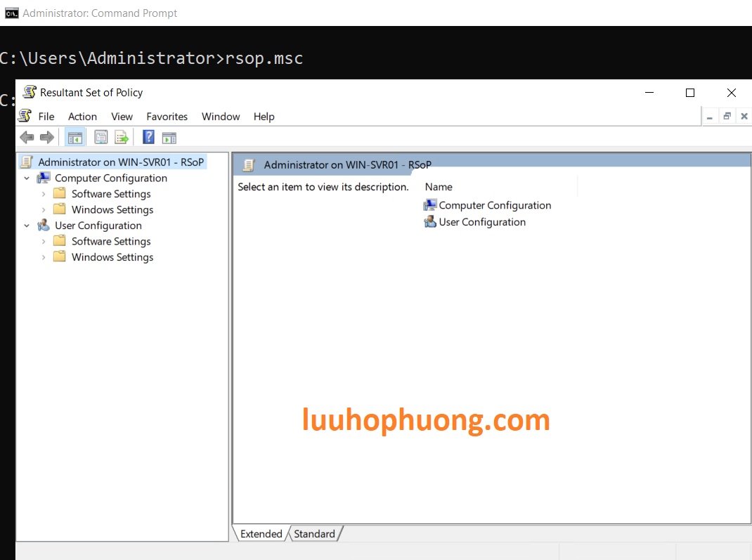Screen dimensions: 752x560
Task: Switch to the Standard tab
Action: pos(314,534)
